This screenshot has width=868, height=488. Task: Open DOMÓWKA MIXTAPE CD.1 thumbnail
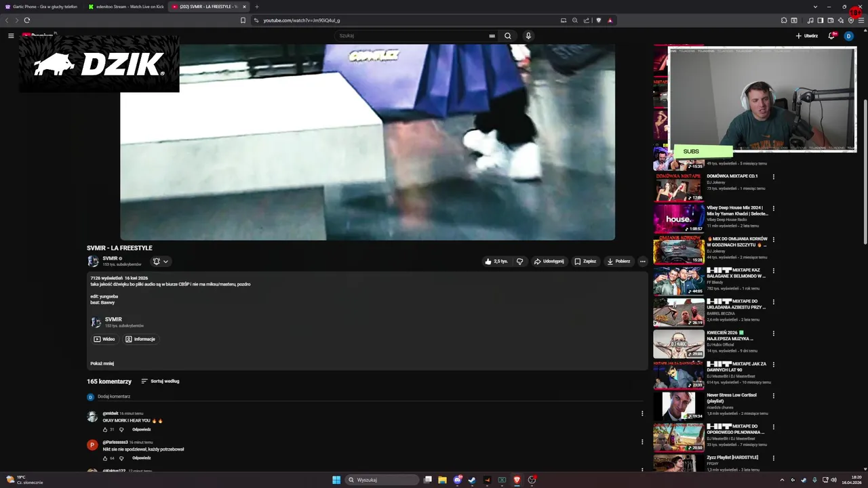coord(678,187)
